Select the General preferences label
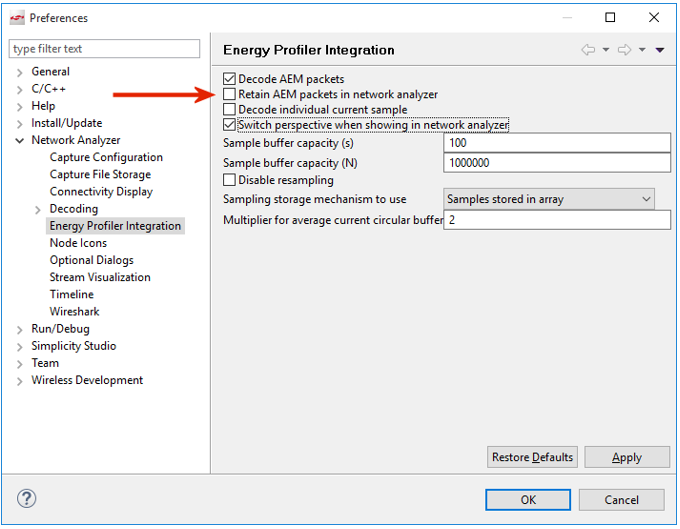The height and width of the screenshot is (529, 680). [x=50, y=72]
